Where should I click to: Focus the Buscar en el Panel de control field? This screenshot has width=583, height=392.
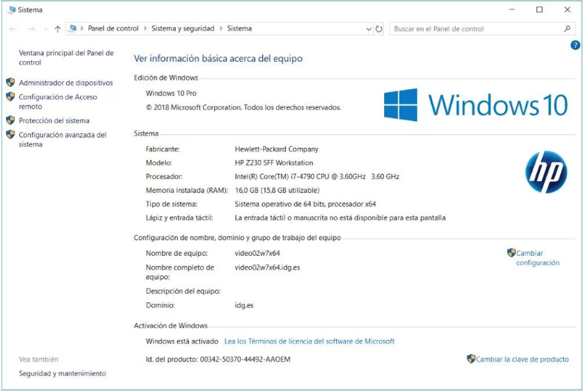tap(482, 28)
